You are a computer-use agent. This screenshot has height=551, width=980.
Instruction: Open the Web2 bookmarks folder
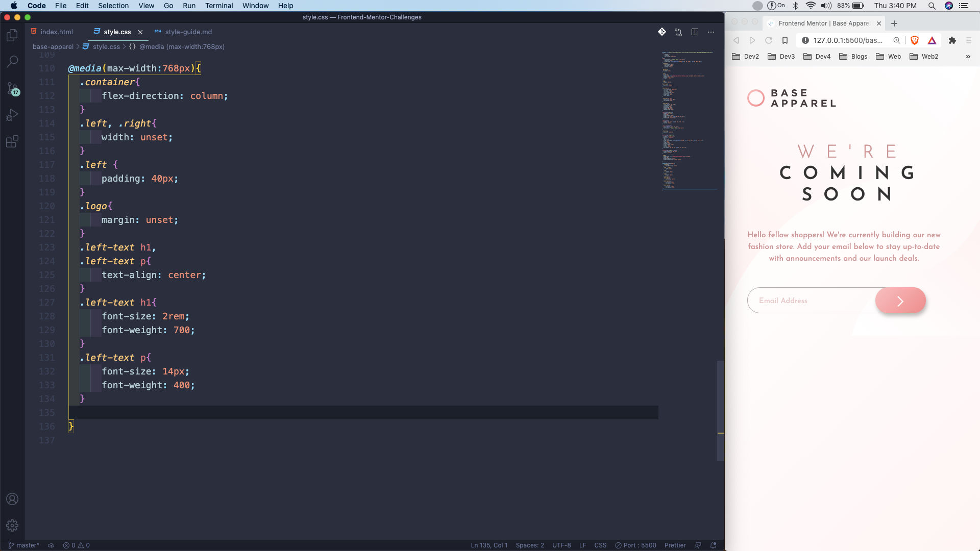924,57
